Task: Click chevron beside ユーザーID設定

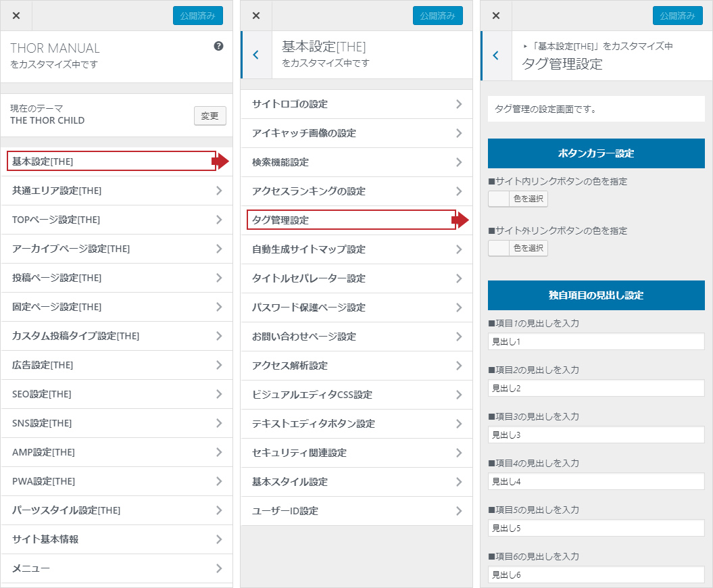Action: point(459,511)
